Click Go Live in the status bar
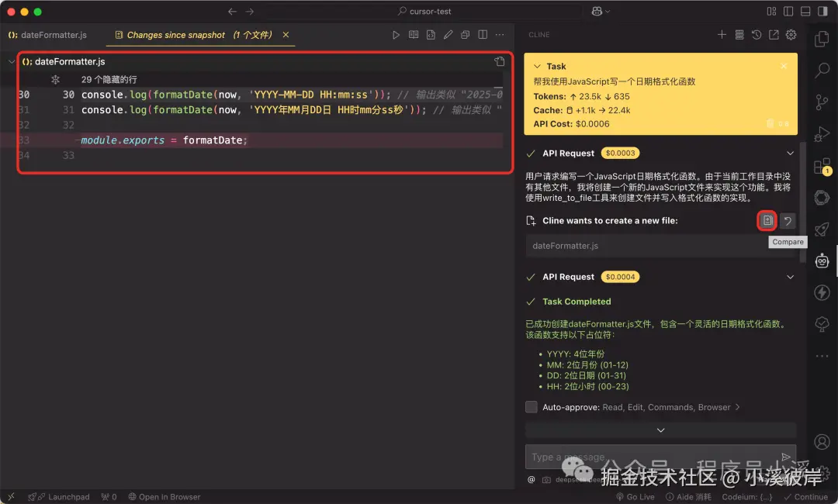The width and height of the screenshot is (838, 504). point(635,497)
